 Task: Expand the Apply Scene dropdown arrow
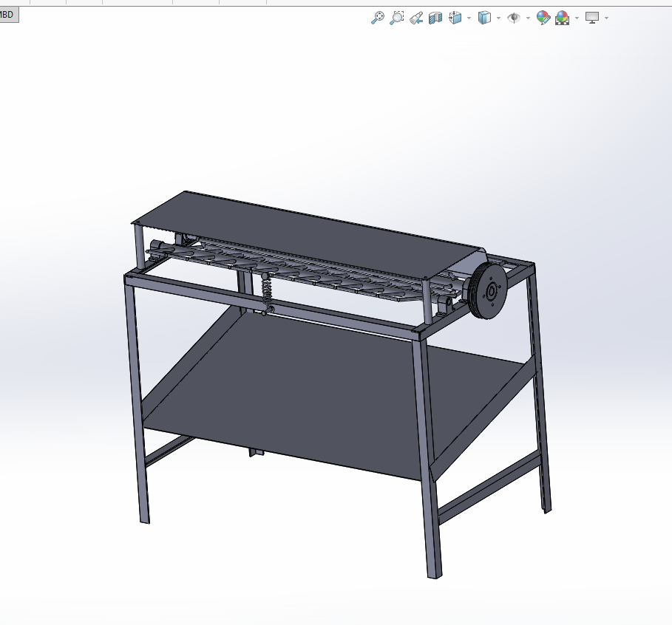tap(577, 18)
